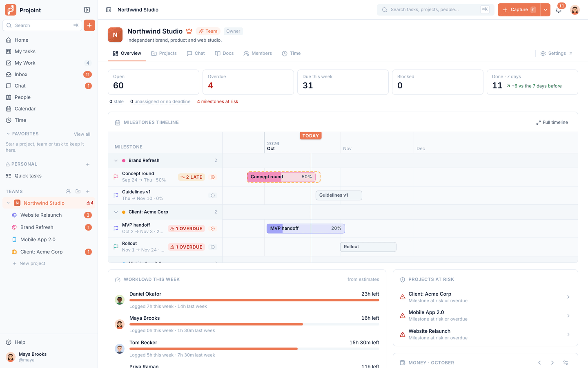
Task: Click View all in Favorites
Action: pyautogui.click(x=82, y=134)
